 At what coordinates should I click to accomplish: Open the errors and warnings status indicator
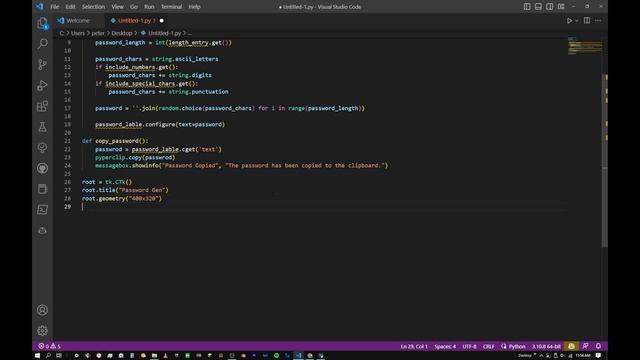(49, 346)
